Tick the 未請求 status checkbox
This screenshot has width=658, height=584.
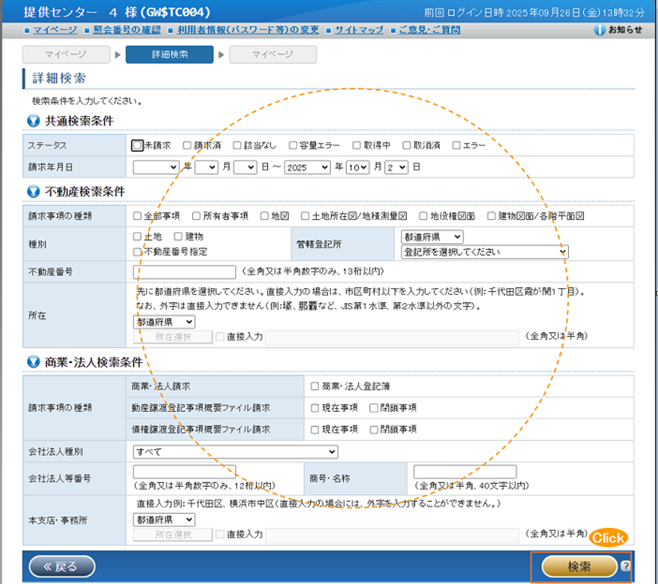(137, 145)
